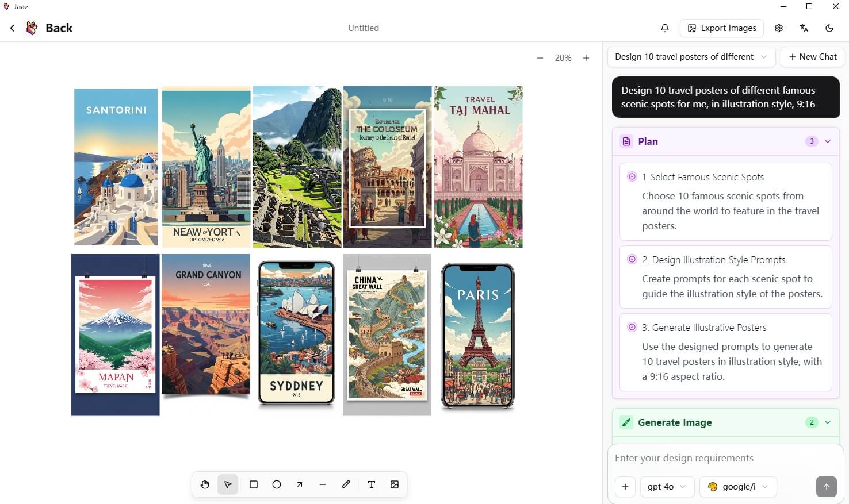Select the Machu Picchu poster
Screen dimensions: 849x504
(x=297, y=167)
